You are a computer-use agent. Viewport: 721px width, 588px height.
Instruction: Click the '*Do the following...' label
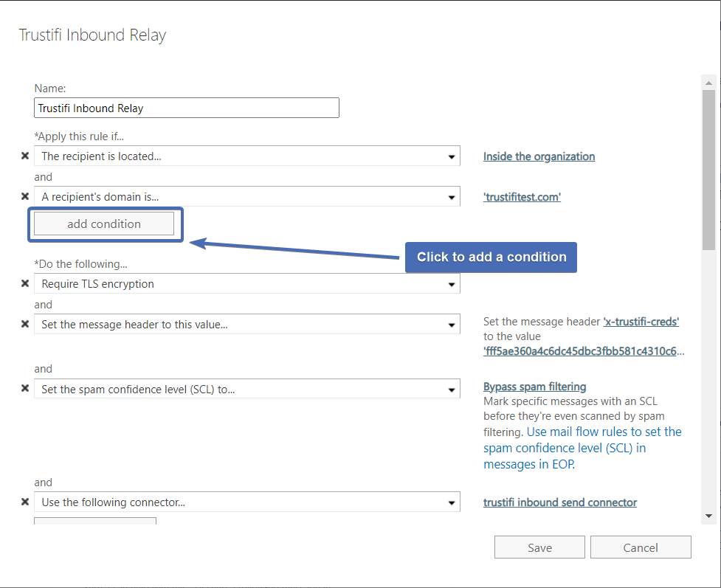coord(81,264)
